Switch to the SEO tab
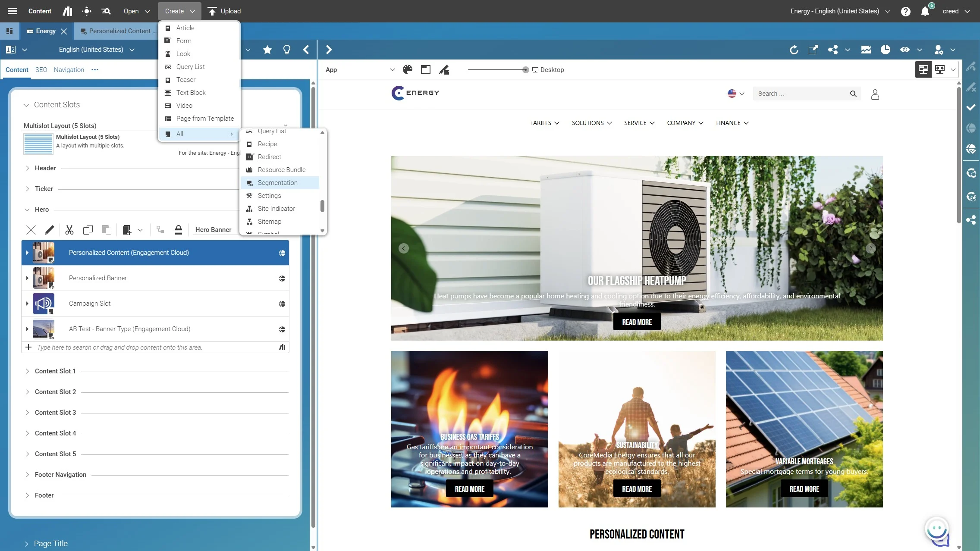 coord(41,70)
